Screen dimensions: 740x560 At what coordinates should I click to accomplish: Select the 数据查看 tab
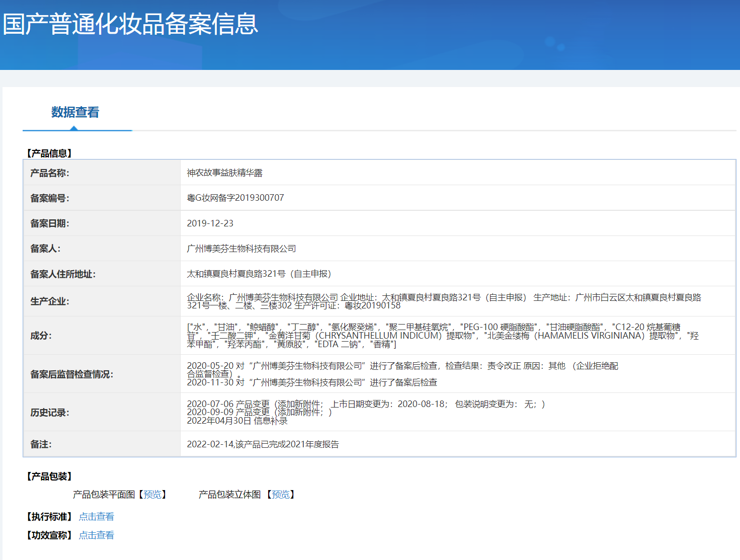click(x=75, y=112)
